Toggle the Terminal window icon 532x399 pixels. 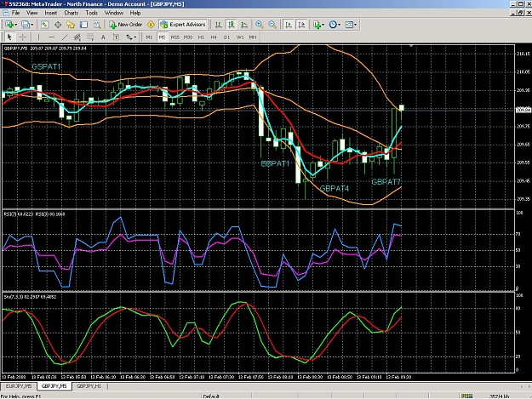pyautogui.click(x=83, y=25)
